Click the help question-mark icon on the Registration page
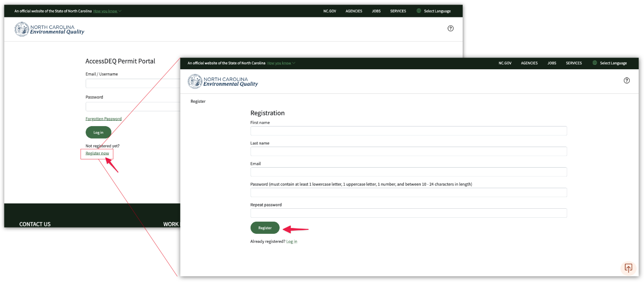644x291 pixels. click(627, 80)
